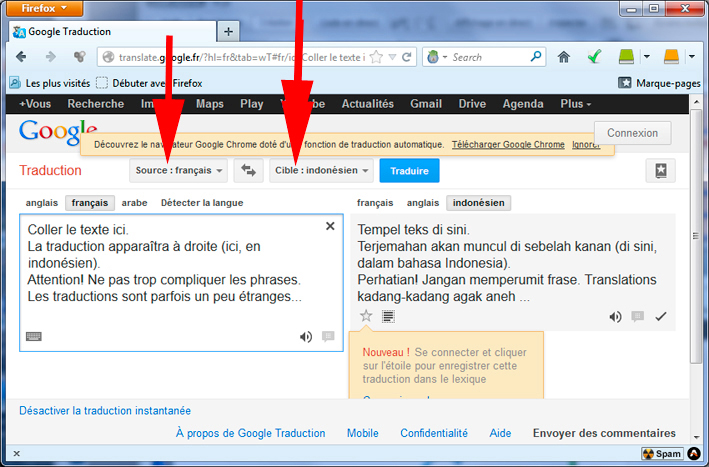
Task: Open Actualités in Google bar
Action: [368, 104]
